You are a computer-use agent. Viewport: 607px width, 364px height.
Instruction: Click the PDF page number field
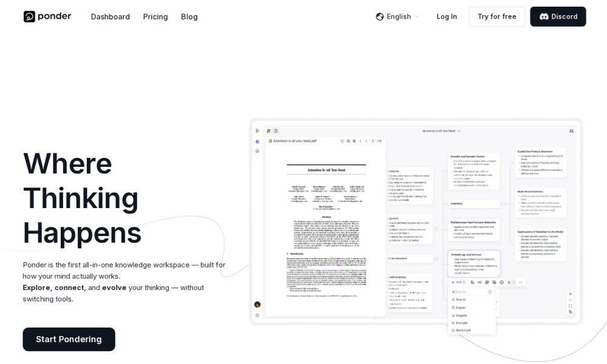[x=373, y=141]
